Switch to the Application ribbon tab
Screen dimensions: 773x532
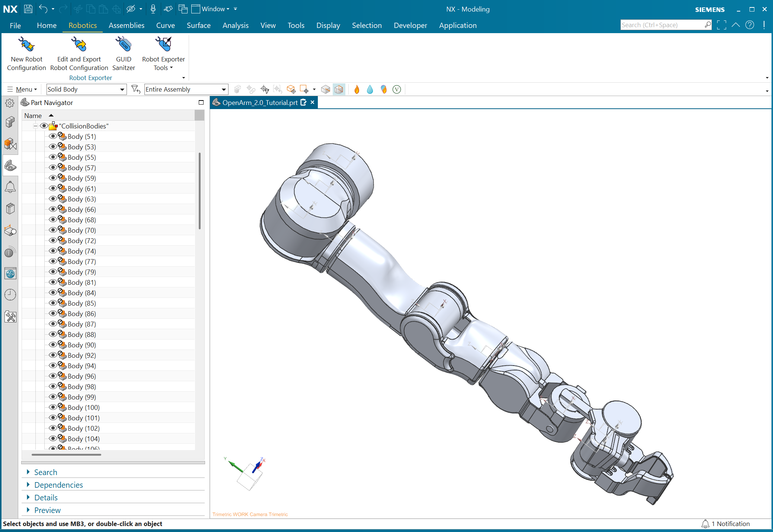pos(457,25)
